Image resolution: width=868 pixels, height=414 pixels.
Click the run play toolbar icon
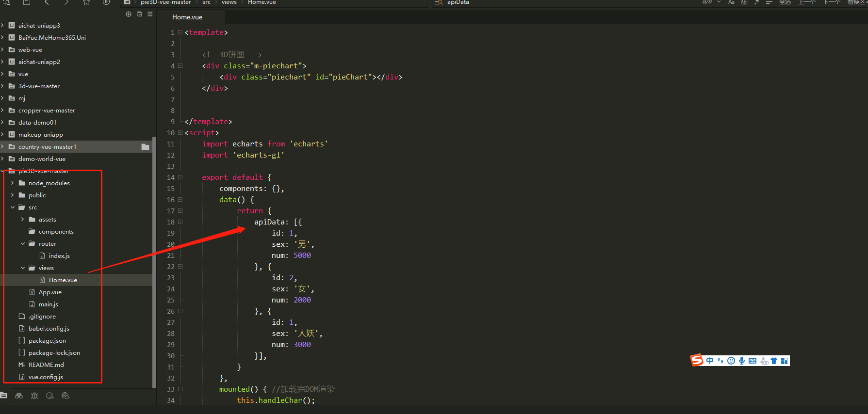pos(106,2)
